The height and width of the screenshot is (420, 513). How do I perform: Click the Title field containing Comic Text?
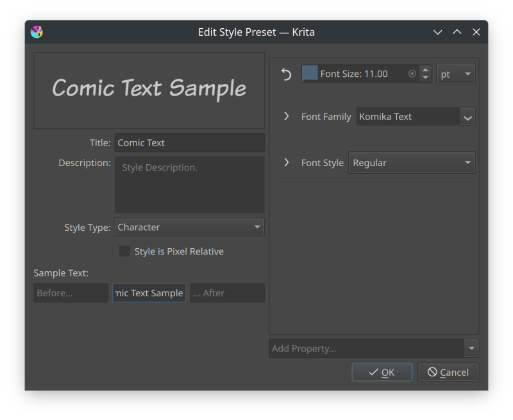189,142
